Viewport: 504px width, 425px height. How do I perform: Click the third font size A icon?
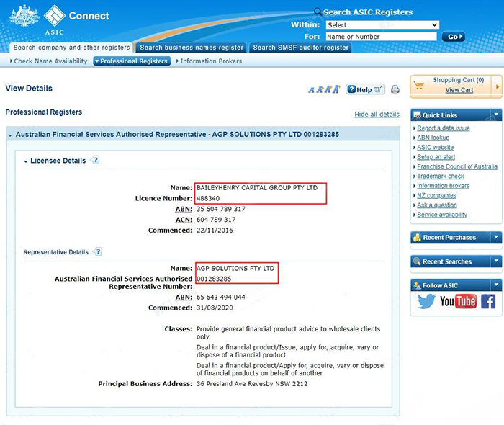(328, 89)
